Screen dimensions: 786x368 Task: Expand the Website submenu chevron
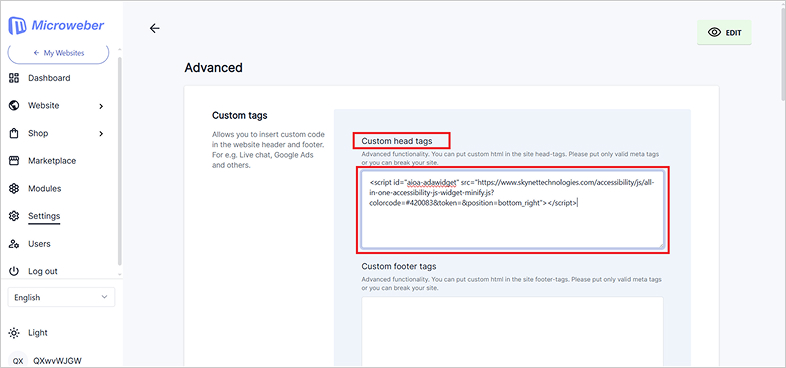[101, 106]
